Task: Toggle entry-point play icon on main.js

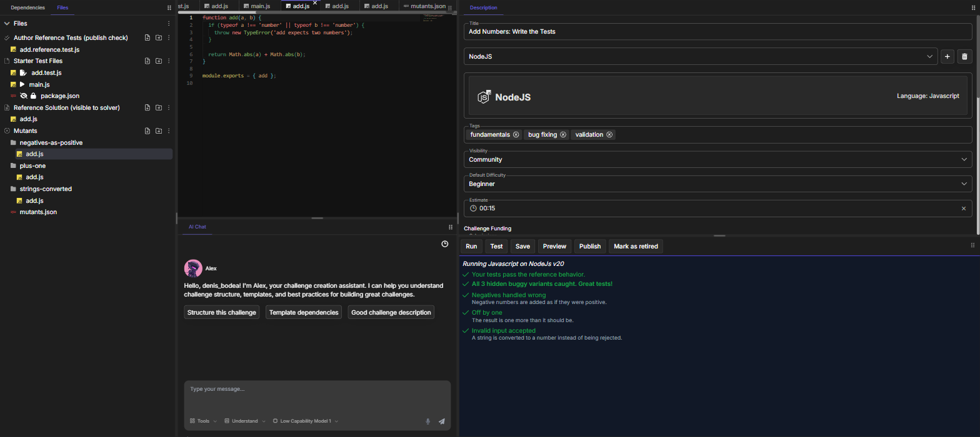Action: [22, 84]
